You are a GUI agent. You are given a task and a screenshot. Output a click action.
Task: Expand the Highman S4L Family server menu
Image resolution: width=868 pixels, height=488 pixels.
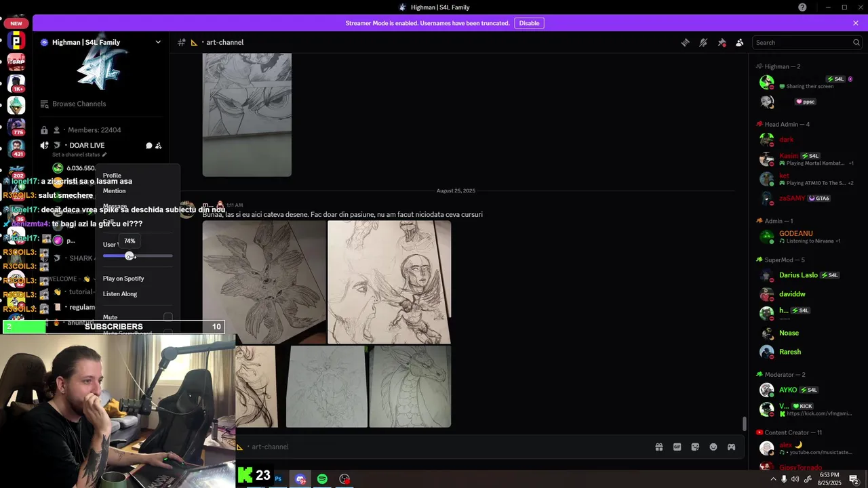click(x=158, y=42)
